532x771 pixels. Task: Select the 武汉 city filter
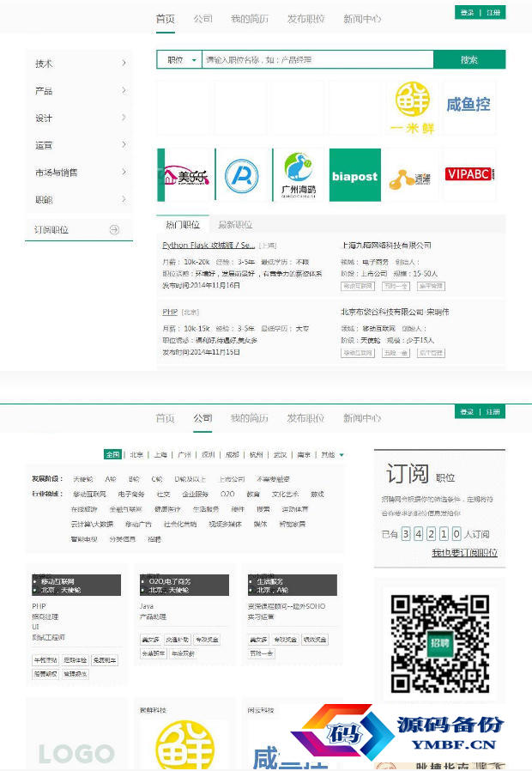(x=280, y=454)
